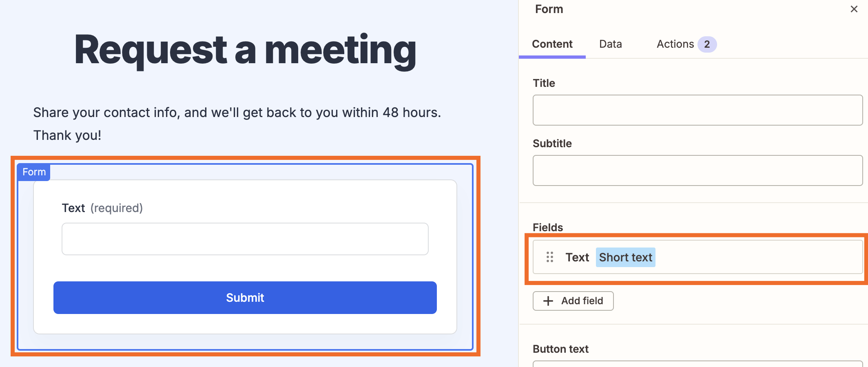
Task: Click the plus icon inside Add field
Action: point(547,301)
